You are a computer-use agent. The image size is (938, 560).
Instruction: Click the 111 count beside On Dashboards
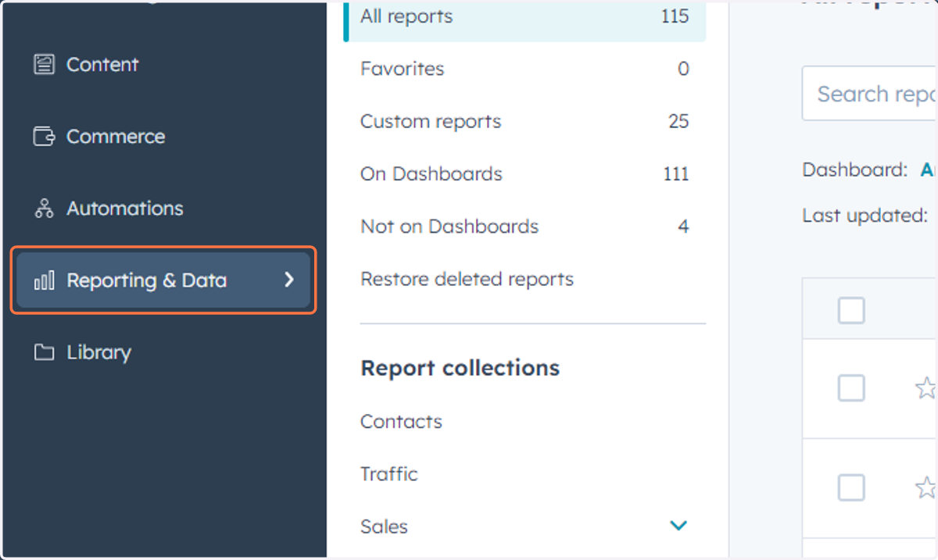tap(675, 173)
